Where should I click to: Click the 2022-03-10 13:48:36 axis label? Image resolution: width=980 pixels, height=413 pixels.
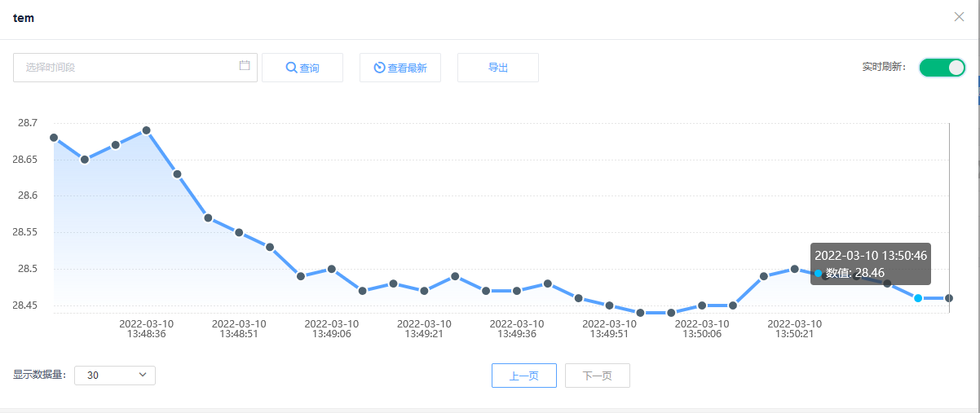coord(146,328)
